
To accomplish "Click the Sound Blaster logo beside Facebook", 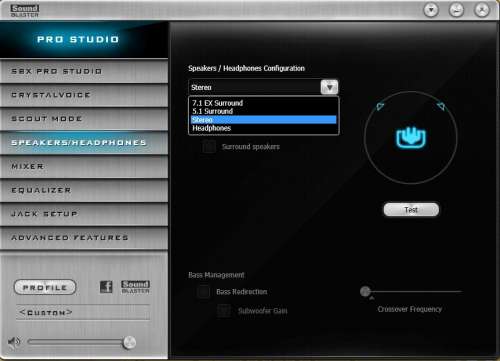I will pos(135,287).
